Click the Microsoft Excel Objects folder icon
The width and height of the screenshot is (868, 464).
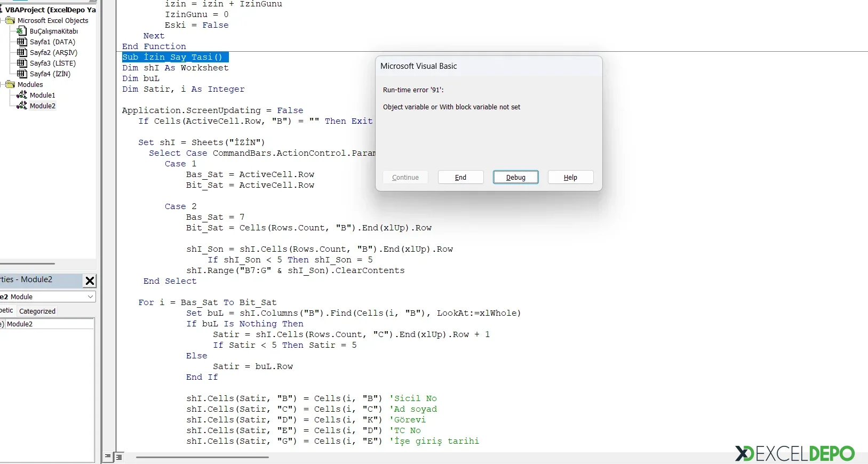[x=10, y=20]
